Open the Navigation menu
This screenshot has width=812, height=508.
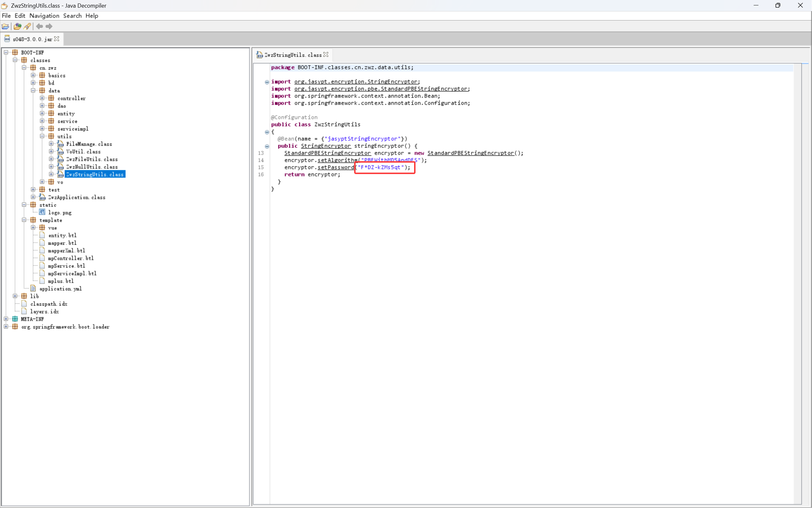tap(44, 16)
